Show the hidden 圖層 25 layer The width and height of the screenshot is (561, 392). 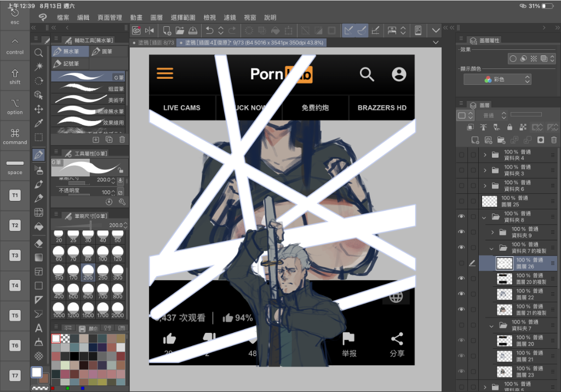pyautogui.click(x=461, y=201)
